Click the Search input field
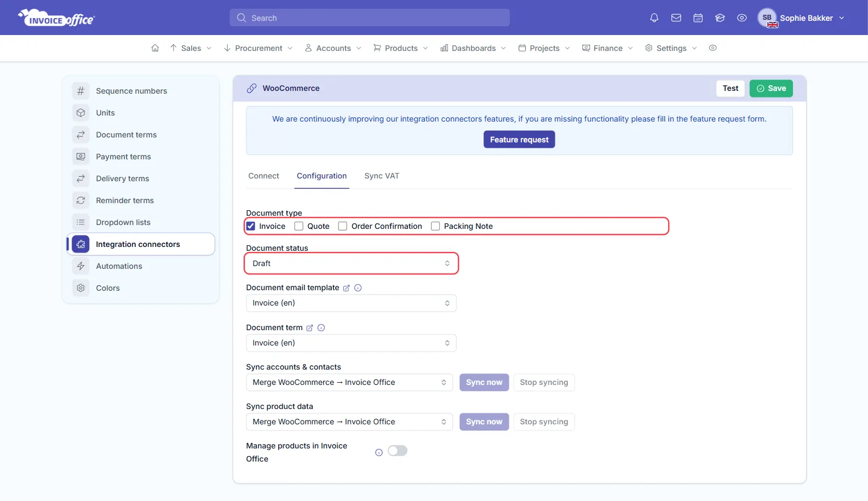 pyautogui.click(x=370, y=18)
